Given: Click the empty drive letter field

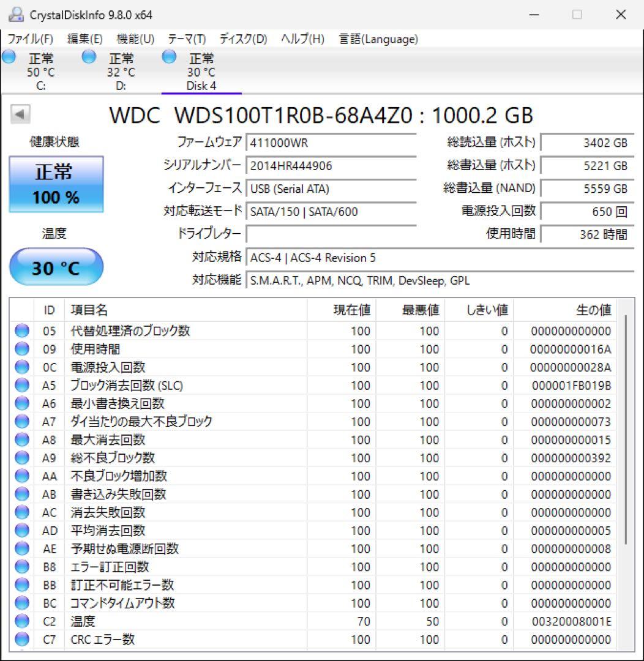Looking at the screenshot, I should coord(332,234).
